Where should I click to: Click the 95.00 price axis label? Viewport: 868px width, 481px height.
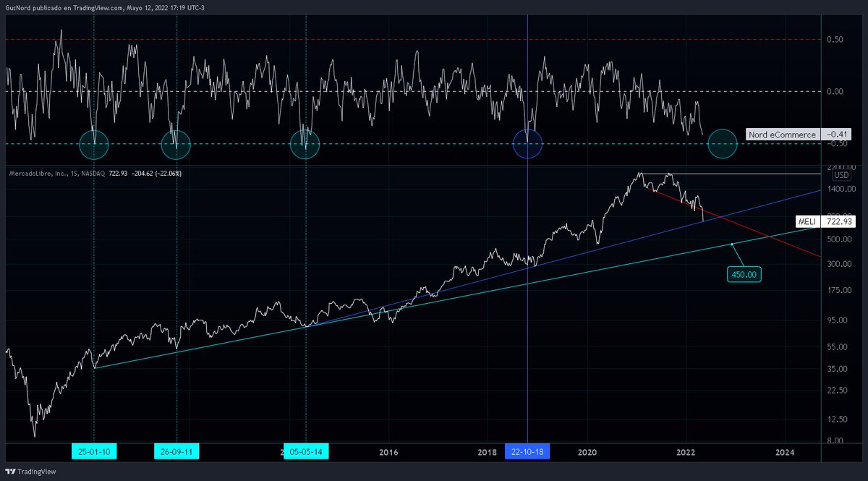coord(837,319)
